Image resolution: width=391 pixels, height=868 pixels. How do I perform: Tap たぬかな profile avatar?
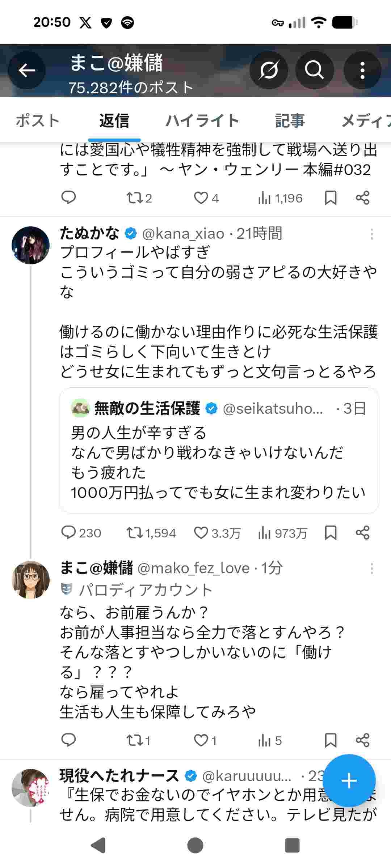click(x=31, y=246)
